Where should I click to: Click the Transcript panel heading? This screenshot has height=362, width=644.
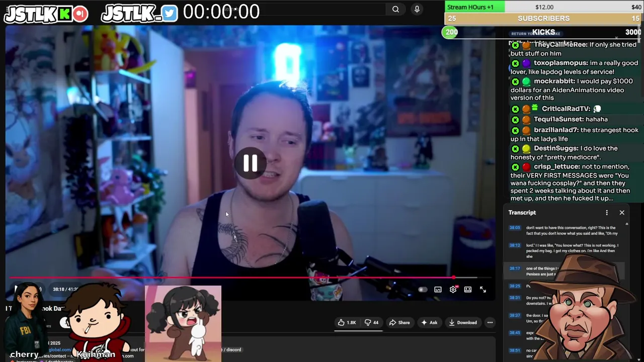tap(522, 213)
